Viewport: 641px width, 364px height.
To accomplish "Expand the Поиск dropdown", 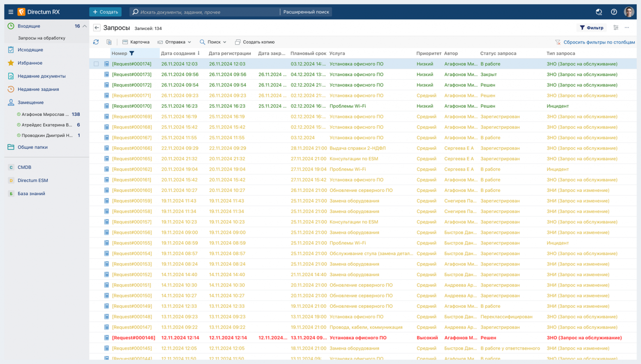I will coord(213,42).
